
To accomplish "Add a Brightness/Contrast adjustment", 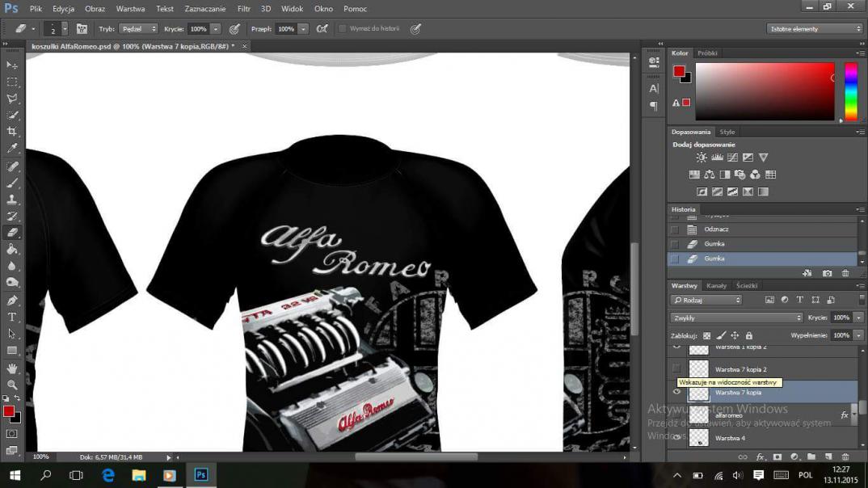I will (702, 158).
